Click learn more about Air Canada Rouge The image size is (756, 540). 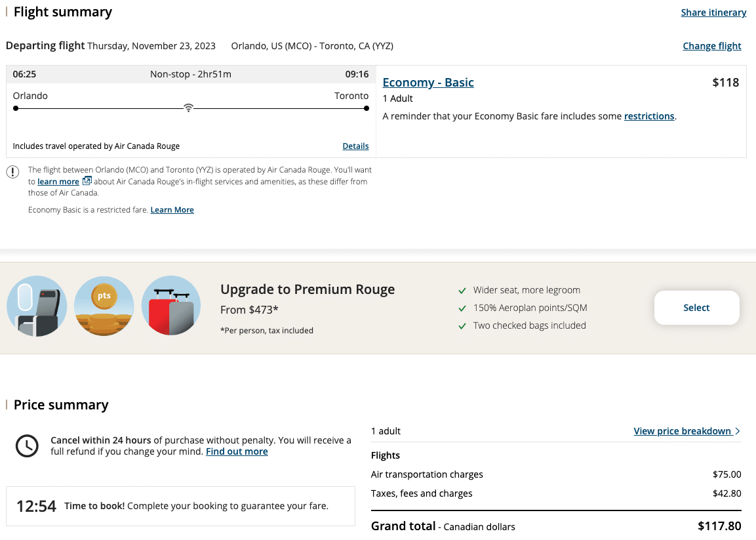pyautogui.click(x=58, y=182)
